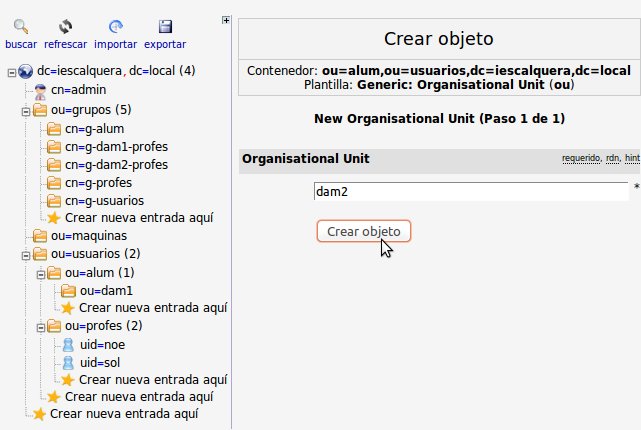The image size is (641, 430).
Task: Click the ou=usuarios folder icon
Action: coord(40,254)
